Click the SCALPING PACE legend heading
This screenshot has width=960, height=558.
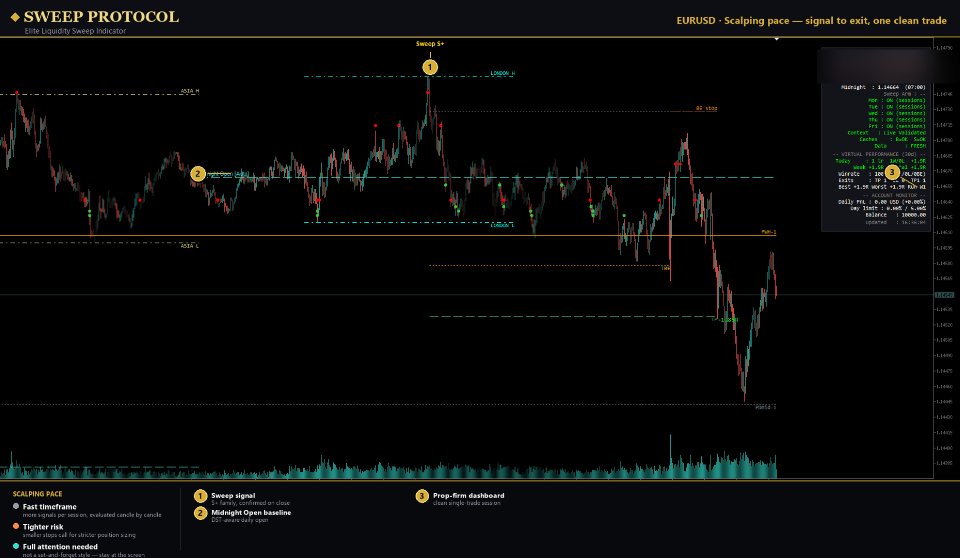[x=37, y=494]
